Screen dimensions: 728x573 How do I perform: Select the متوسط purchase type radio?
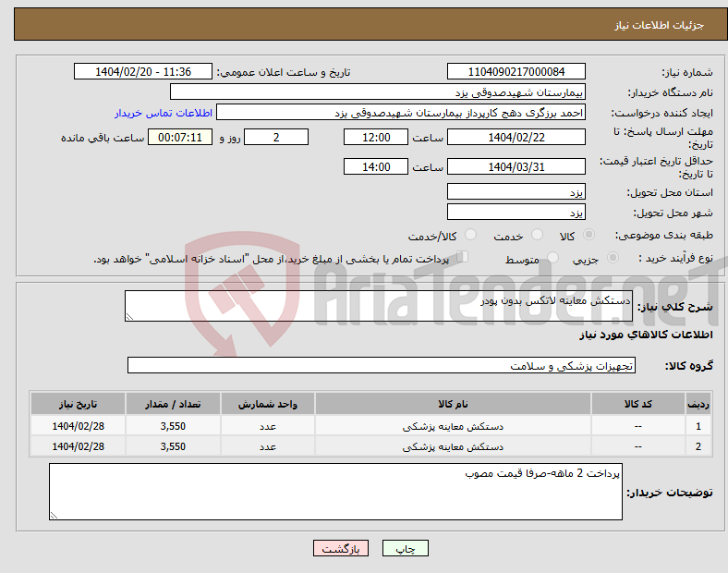552,258
